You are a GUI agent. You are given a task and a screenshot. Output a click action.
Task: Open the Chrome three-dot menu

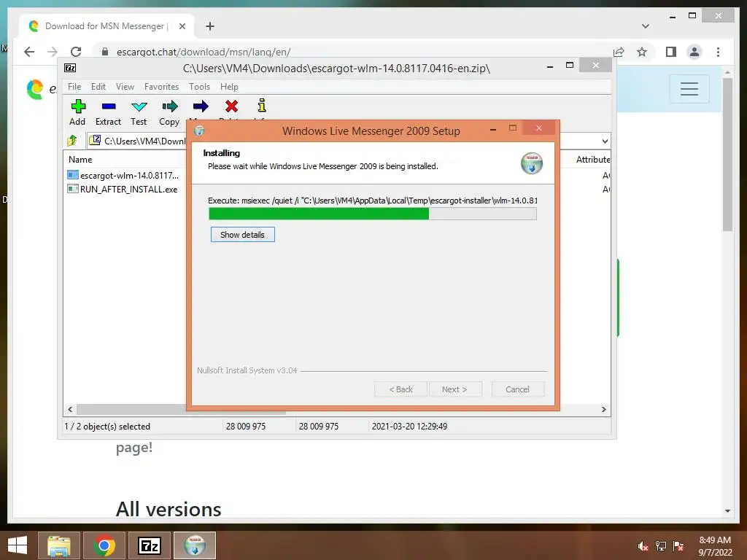click(x=718, y=52)
